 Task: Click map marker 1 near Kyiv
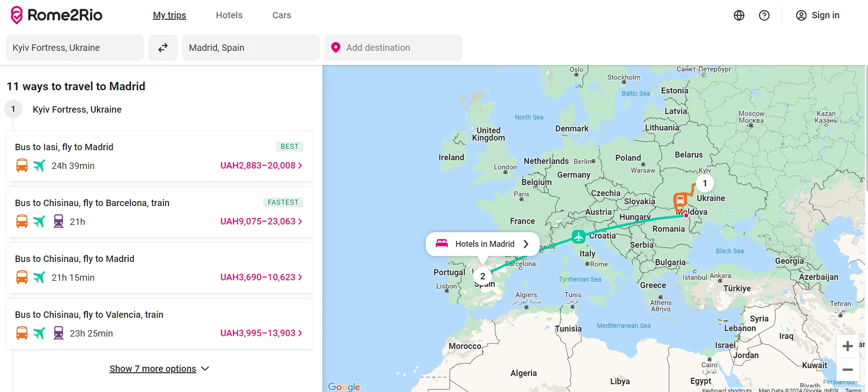point(705,184)
